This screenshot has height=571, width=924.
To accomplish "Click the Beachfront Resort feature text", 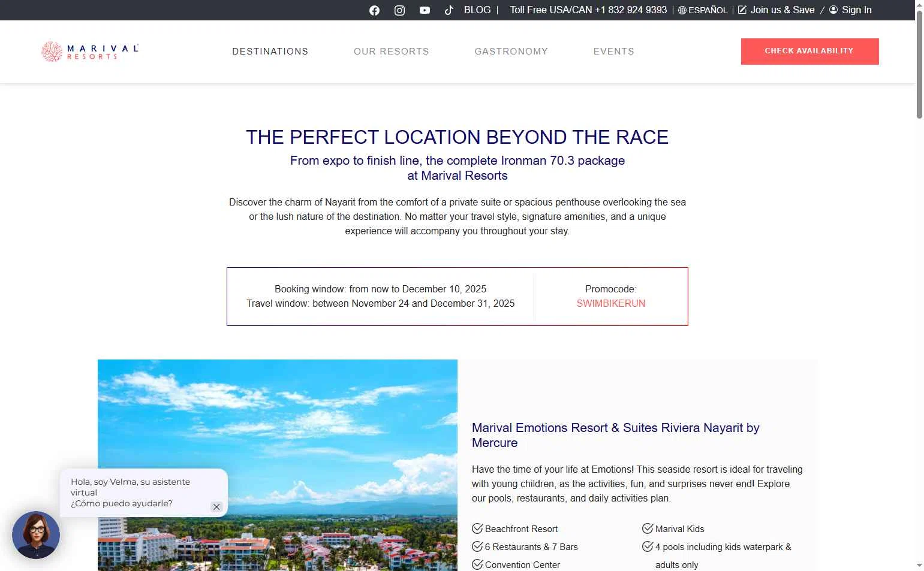I will (521, 529).
